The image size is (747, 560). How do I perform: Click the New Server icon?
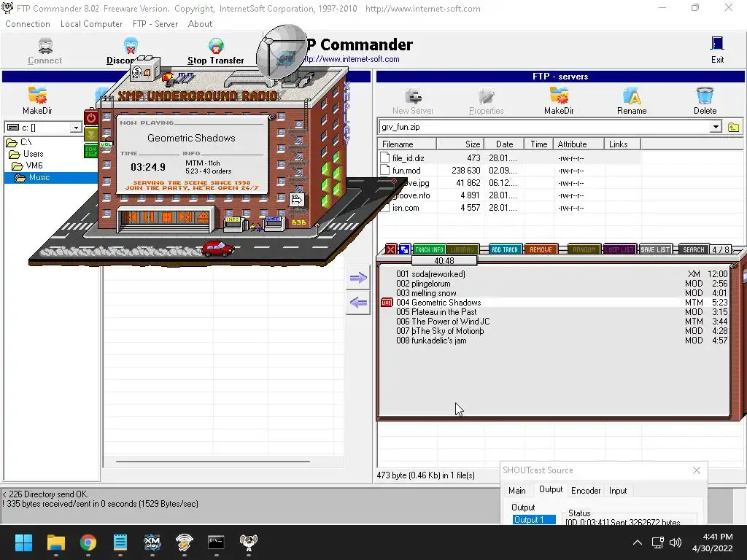point(413,101)
